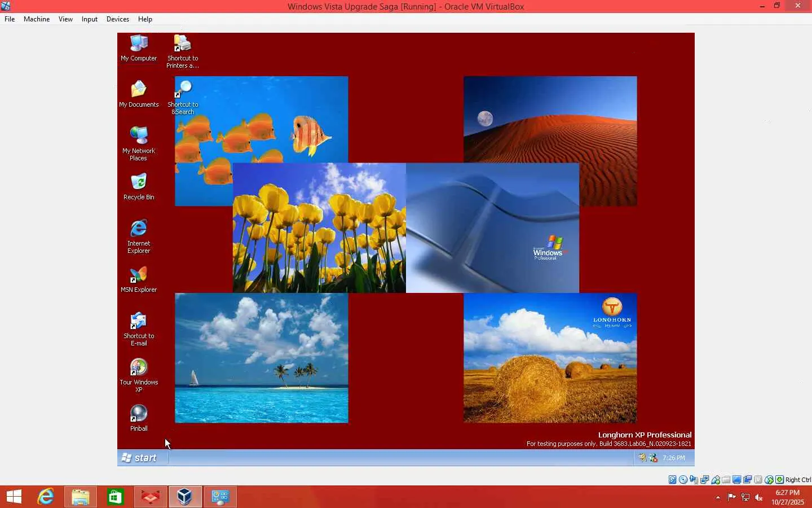The height and width of the screenshot is (508, 812).
Task: Open Windows Store from host taskbar
Action: (116, 497)
